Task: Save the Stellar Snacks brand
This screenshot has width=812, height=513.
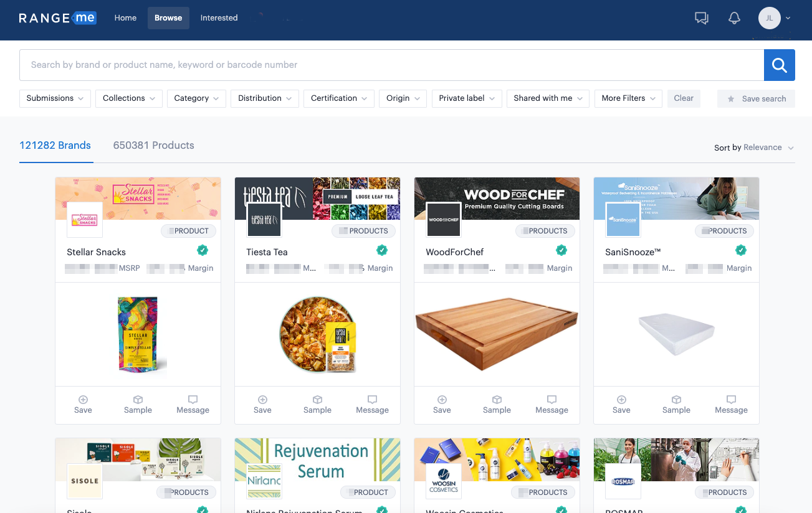Action: tap(83, 404)
